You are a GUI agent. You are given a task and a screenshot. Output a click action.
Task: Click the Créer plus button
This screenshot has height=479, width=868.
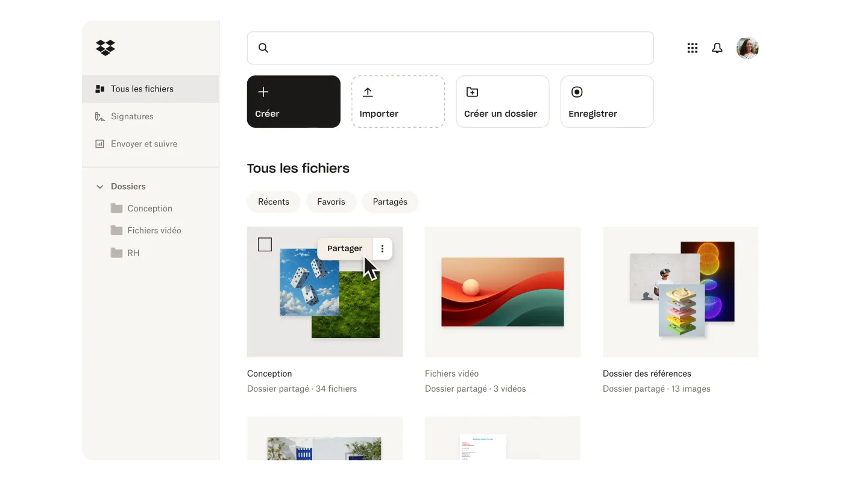click(x=294, y=101)
